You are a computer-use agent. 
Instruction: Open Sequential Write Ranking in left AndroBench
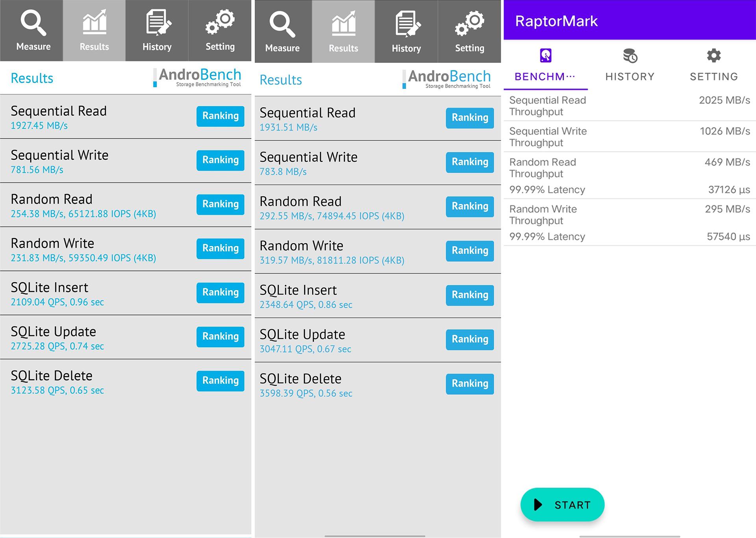220,160
